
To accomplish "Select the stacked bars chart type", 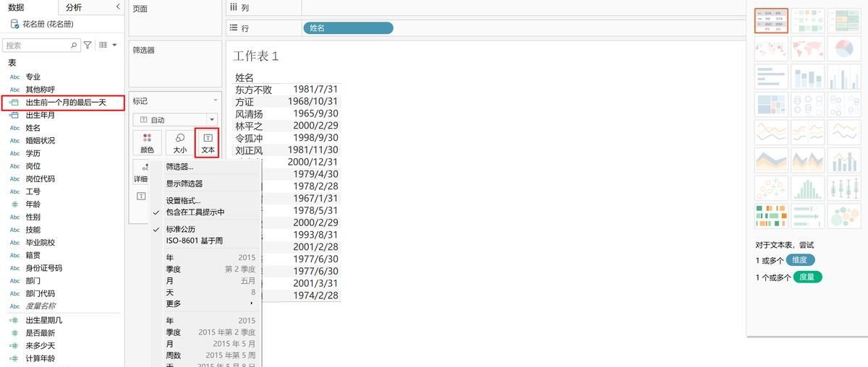I will coord(807,77).
